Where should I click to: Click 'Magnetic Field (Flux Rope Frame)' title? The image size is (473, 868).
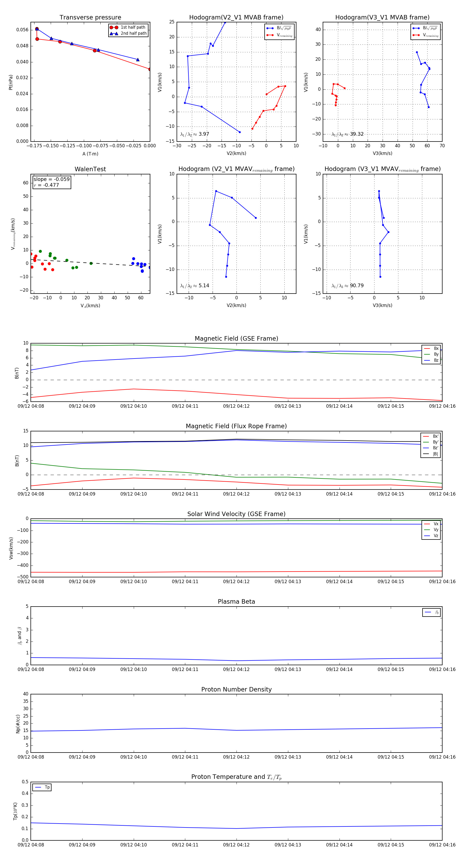[236, 426]
